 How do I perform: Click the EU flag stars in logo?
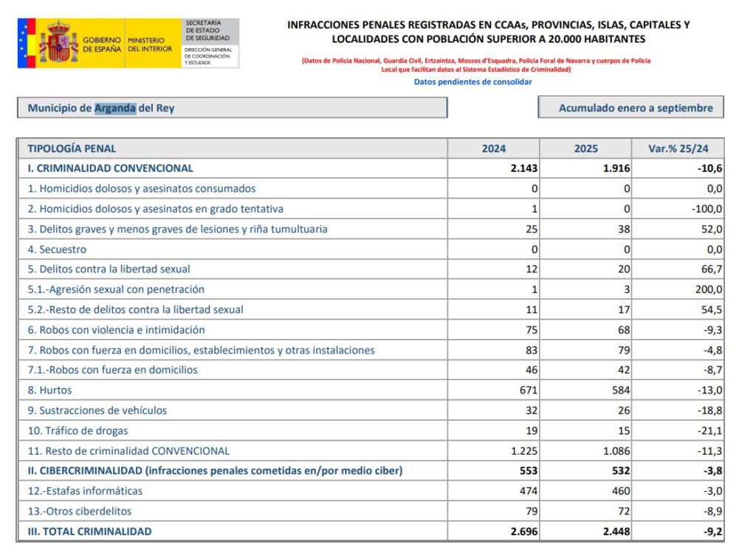click(x=30, y=43)
